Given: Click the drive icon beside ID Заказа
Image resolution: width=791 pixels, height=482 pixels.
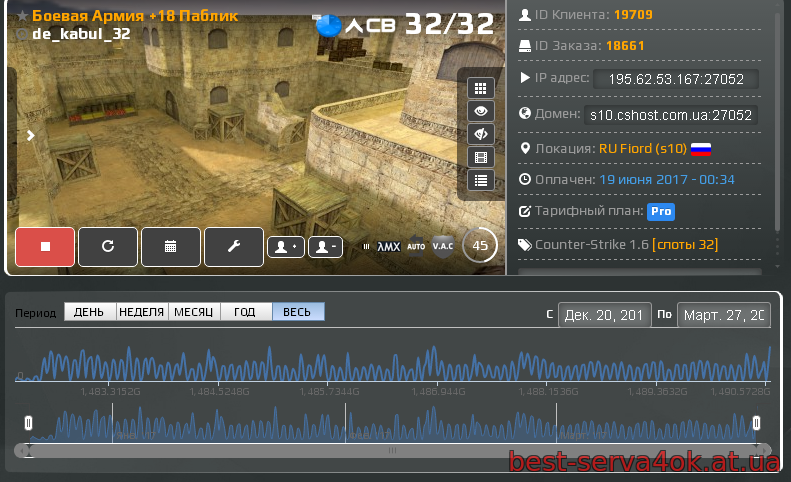Looking at the screenshot, I should point(525,46).
